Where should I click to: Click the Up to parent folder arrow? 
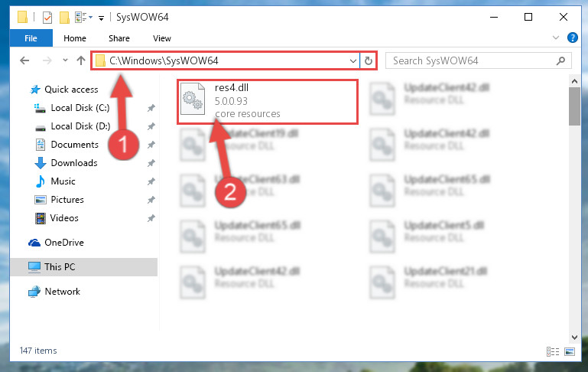(80, 60)
